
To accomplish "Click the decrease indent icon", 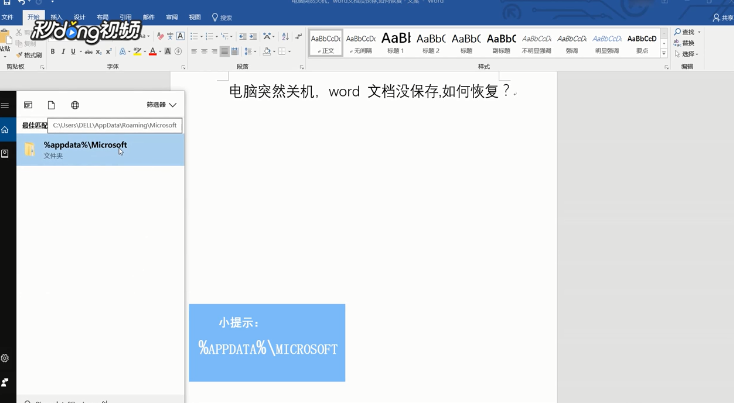I will [x=242, y=37].
